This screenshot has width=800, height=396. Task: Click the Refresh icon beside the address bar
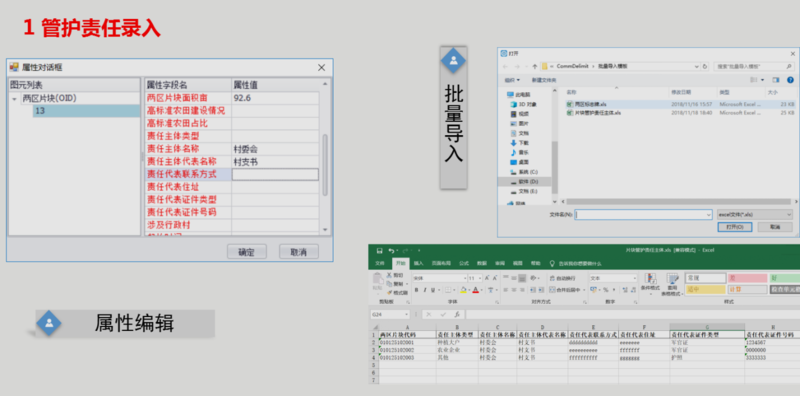click(705, 66)
